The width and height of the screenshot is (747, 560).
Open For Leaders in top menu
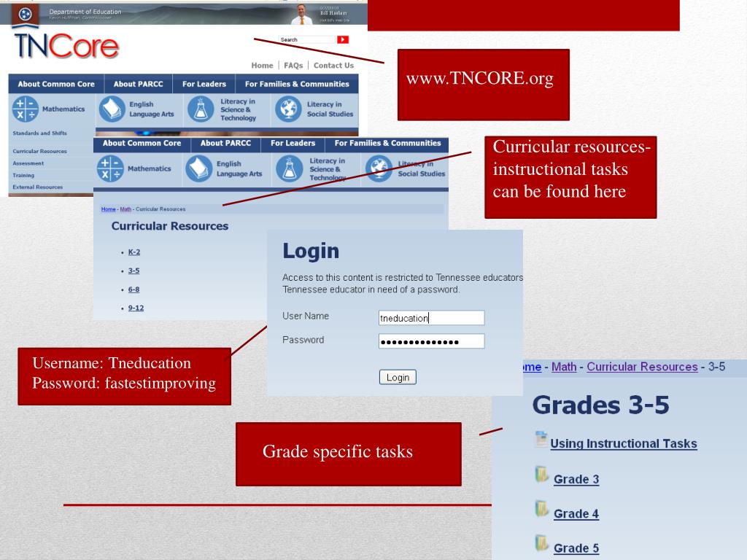(x=204, y=84)
